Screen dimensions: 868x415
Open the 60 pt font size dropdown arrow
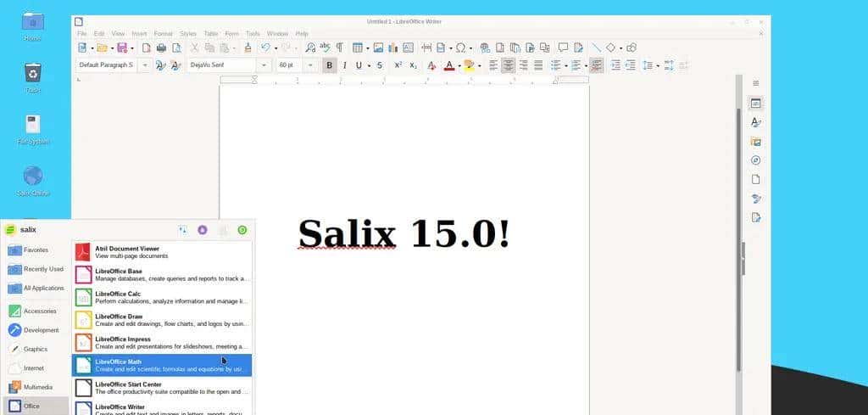click(x=310, y=65)
